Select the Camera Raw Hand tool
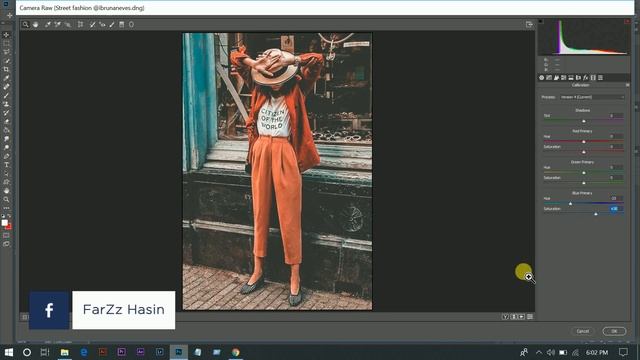This screenshot has width=640, height=360. pyautogui.click(x=36, y=24)
